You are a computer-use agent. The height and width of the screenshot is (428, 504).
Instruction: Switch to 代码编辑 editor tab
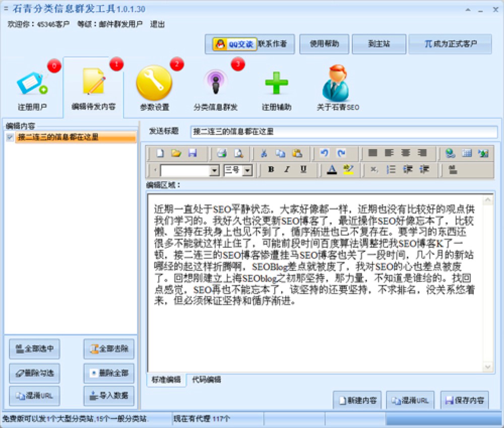[x=206, y=380]
